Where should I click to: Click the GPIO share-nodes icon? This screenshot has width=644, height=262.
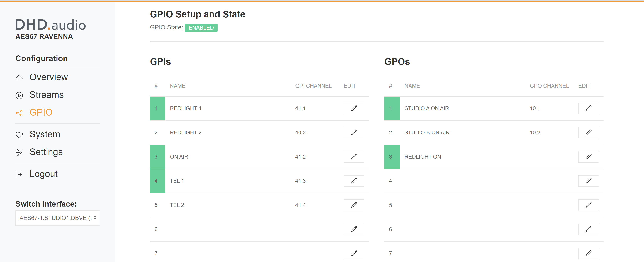[x=19, y=113]
